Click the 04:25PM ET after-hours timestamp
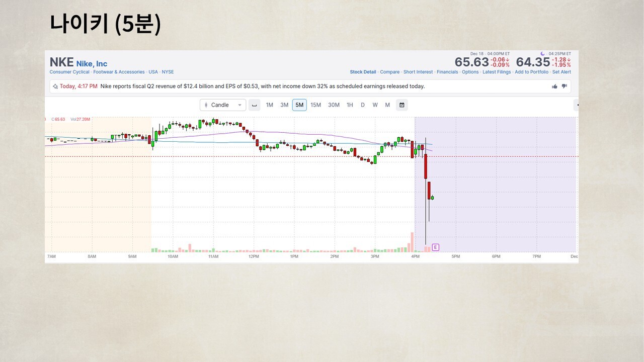 click(560, 54)
